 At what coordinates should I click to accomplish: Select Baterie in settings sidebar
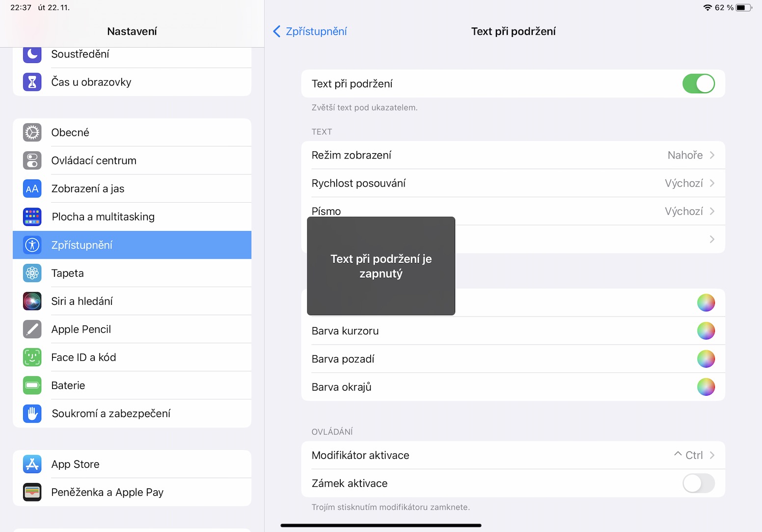[x=68, y=386]
